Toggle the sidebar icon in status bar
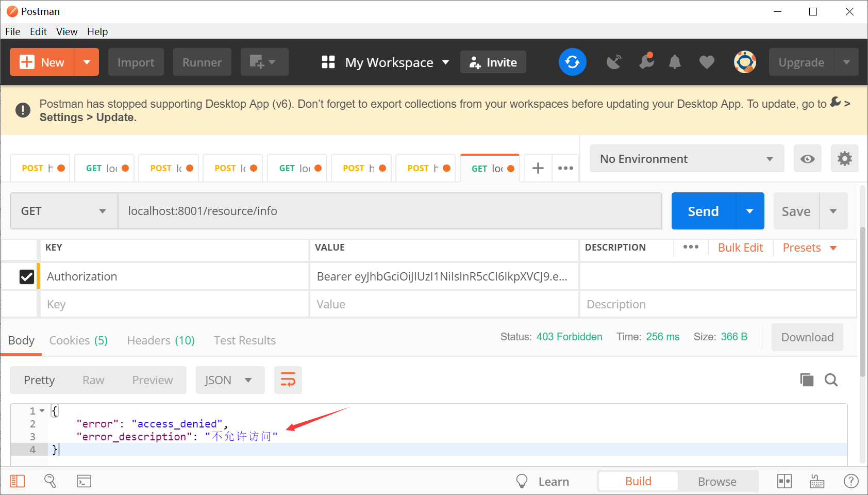 18,481
